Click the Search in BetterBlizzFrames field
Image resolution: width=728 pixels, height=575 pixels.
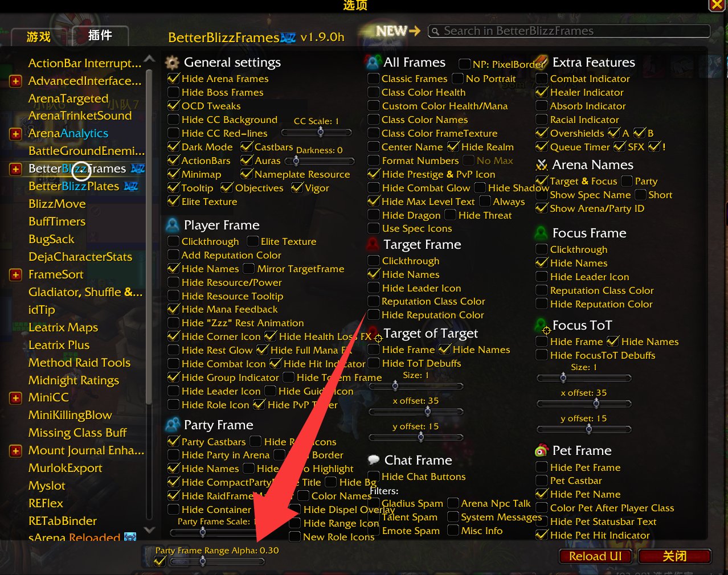[x=569, y=31]
